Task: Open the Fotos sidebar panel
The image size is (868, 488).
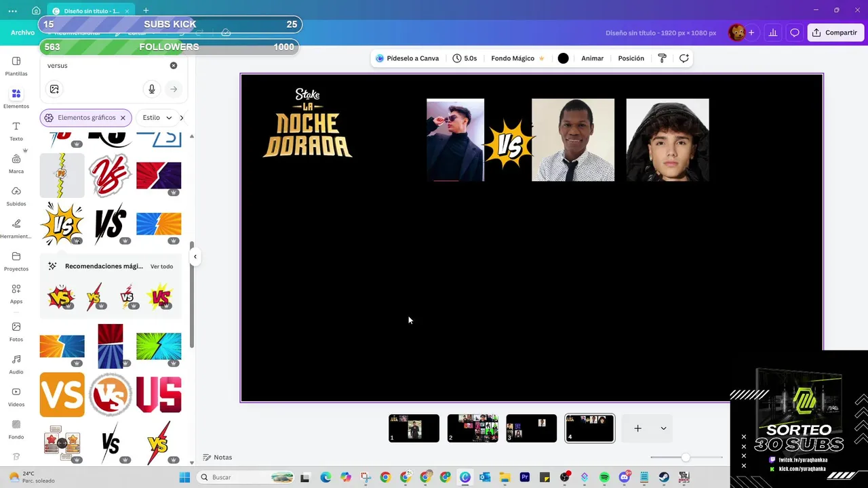Action: (x=16, y=331)
